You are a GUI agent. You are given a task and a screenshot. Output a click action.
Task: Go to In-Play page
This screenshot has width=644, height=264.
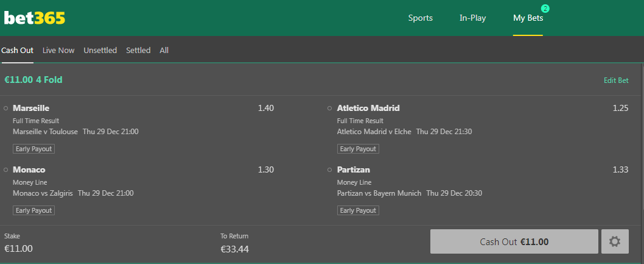(472, 18)
